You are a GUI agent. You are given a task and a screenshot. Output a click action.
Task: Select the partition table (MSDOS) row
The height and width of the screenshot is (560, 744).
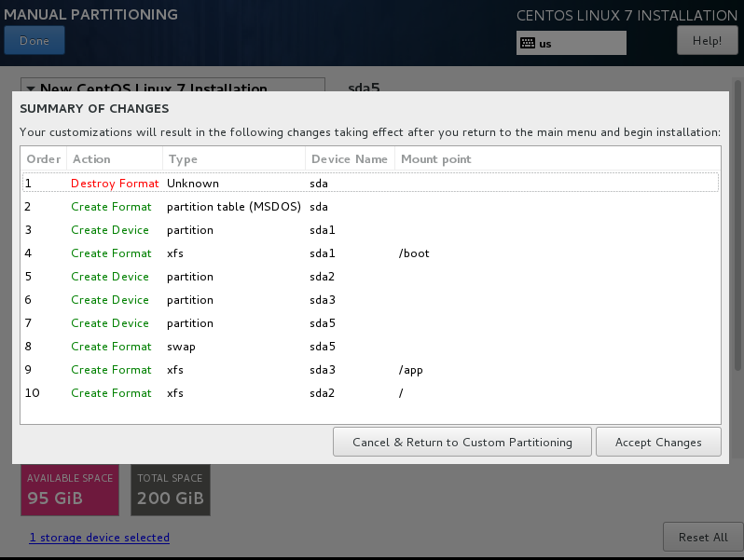370,206
